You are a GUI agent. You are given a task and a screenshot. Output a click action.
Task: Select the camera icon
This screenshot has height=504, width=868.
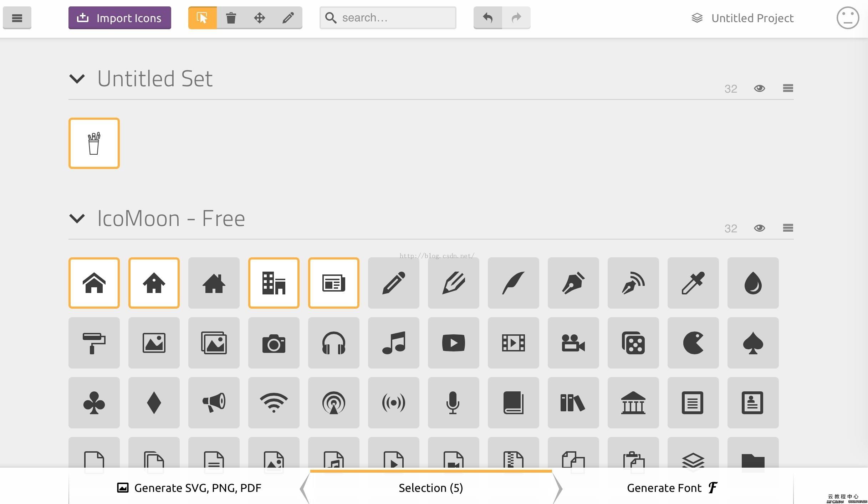274,343
